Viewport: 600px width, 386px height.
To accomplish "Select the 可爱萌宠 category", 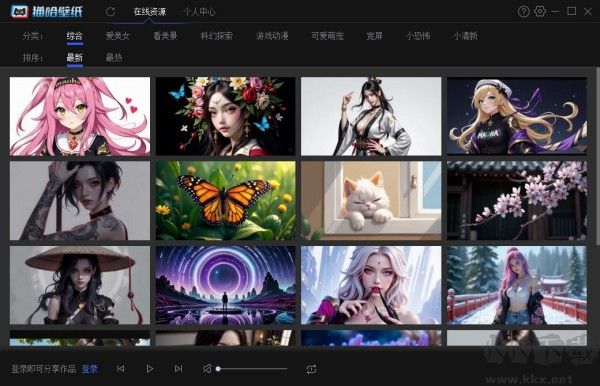I will click(x=328, y=36).
